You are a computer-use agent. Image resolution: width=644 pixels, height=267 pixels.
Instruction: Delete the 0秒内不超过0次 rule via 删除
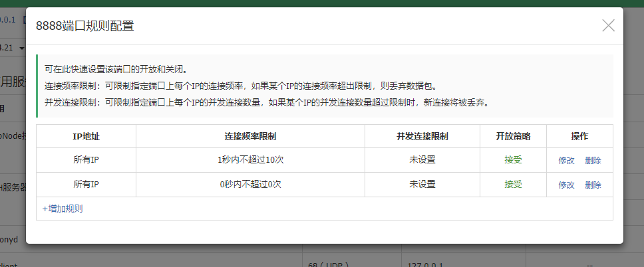(593, 185)
